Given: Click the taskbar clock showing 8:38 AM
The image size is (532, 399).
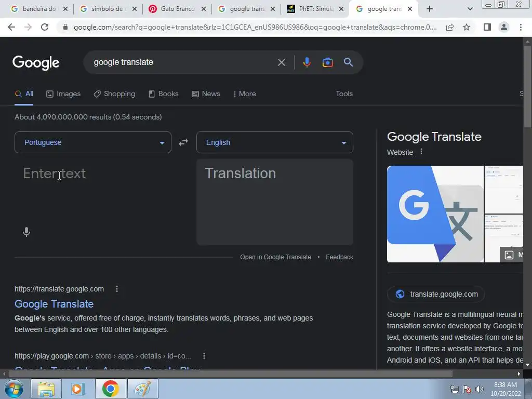Looking at the screenshot, I should coord(506,389).
